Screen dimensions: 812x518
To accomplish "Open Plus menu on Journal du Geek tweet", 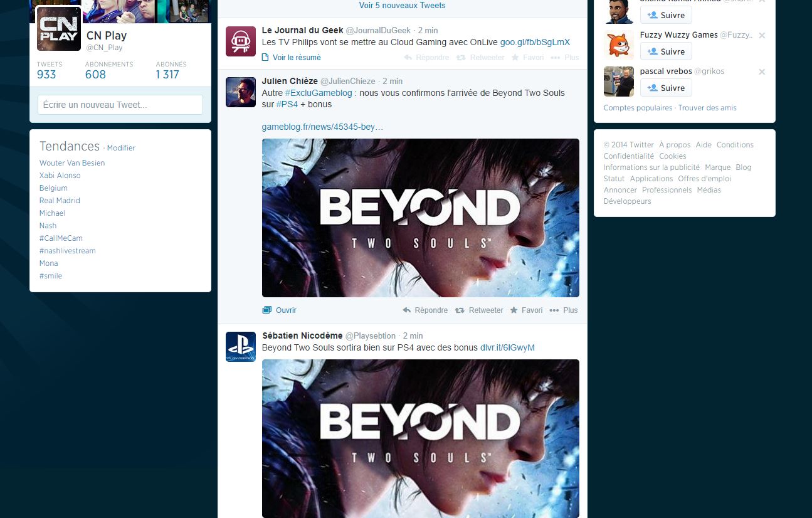I will (565, 58).
